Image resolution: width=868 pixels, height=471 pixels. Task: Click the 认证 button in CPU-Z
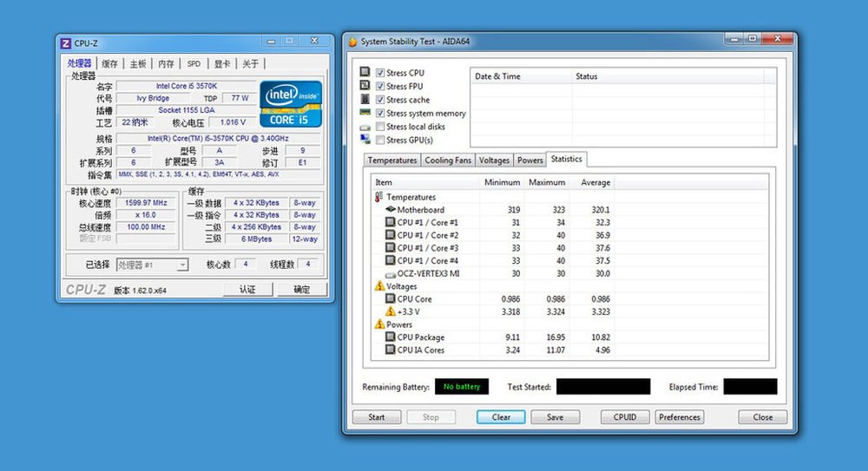tap(247, 290)
